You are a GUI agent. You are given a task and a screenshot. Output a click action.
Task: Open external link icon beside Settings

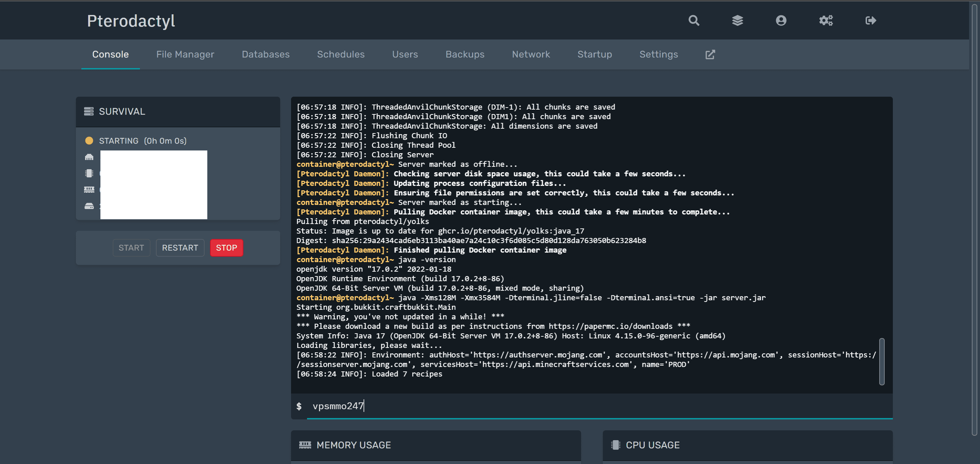[710, 54]
